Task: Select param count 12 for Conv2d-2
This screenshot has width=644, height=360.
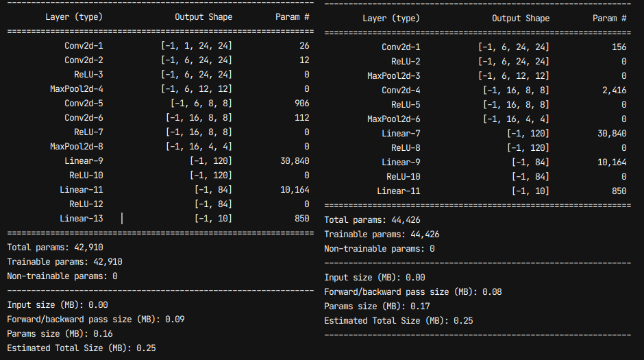Action: (x=304, y=60)
